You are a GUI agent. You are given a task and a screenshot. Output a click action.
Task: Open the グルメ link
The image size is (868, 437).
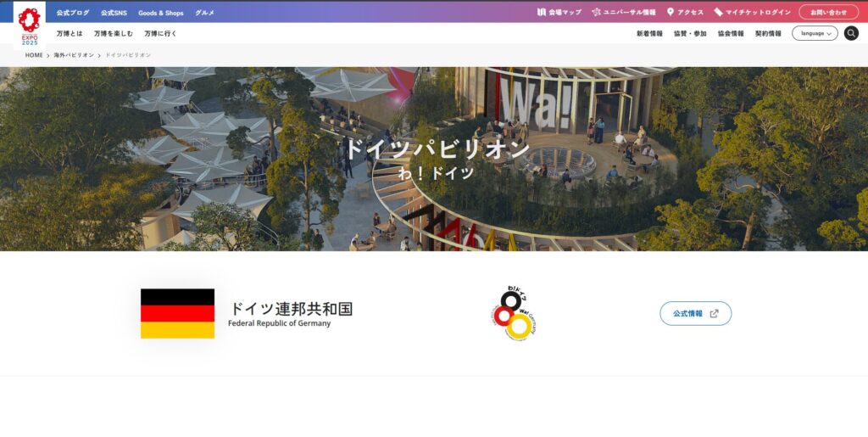pyautogui.click(x=204, y=13)
